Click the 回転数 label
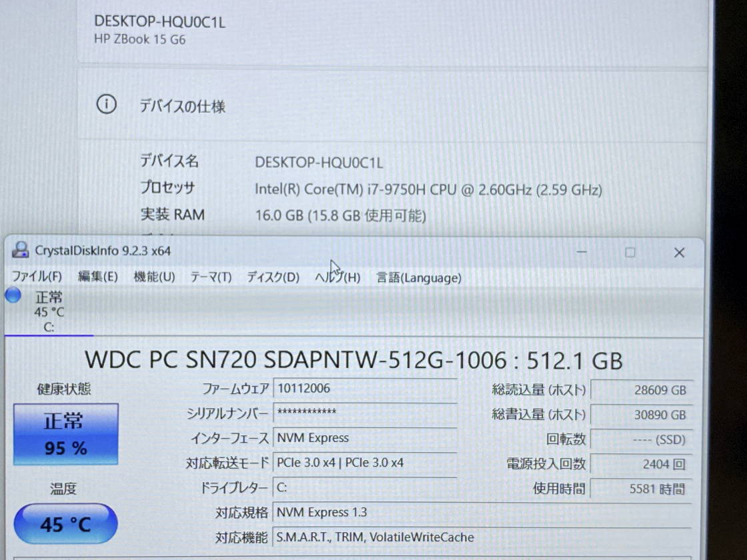 566,439
